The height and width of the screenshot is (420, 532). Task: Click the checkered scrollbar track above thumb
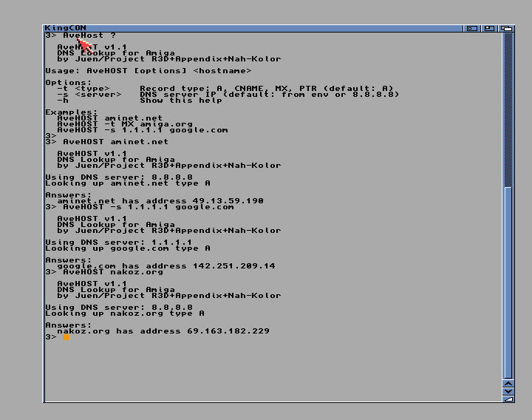[508, 110]
